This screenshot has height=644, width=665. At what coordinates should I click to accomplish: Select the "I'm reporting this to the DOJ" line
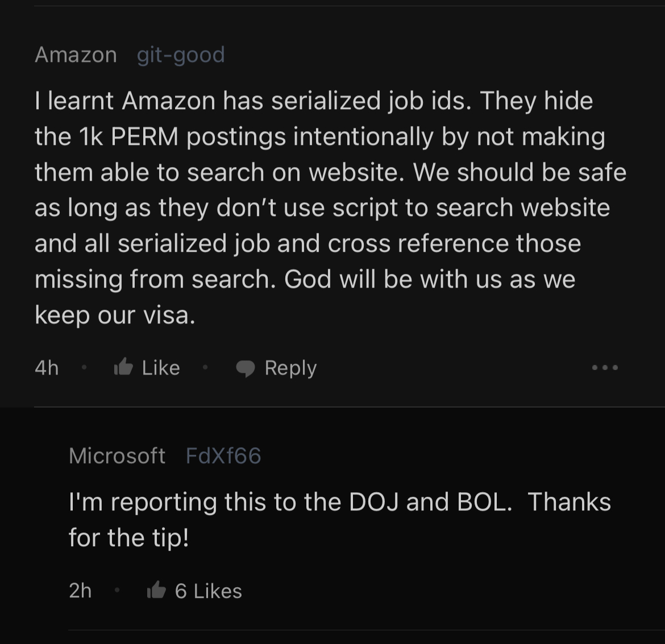(x=339, y=502)
